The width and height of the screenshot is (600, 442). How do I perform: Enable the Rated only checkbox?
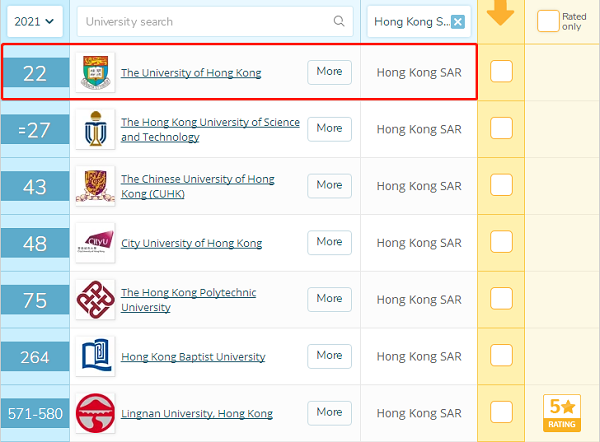pos(548,20)
